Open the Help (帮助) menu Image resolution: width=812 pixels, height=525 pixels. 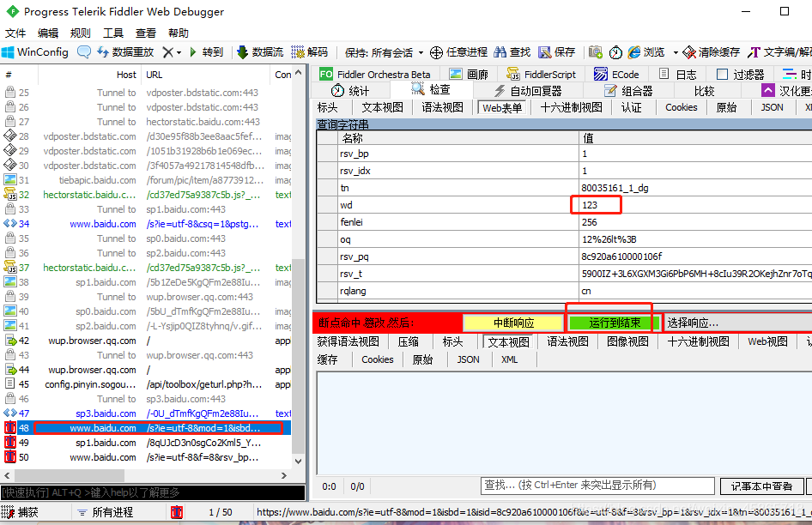[x=179, y=33]
